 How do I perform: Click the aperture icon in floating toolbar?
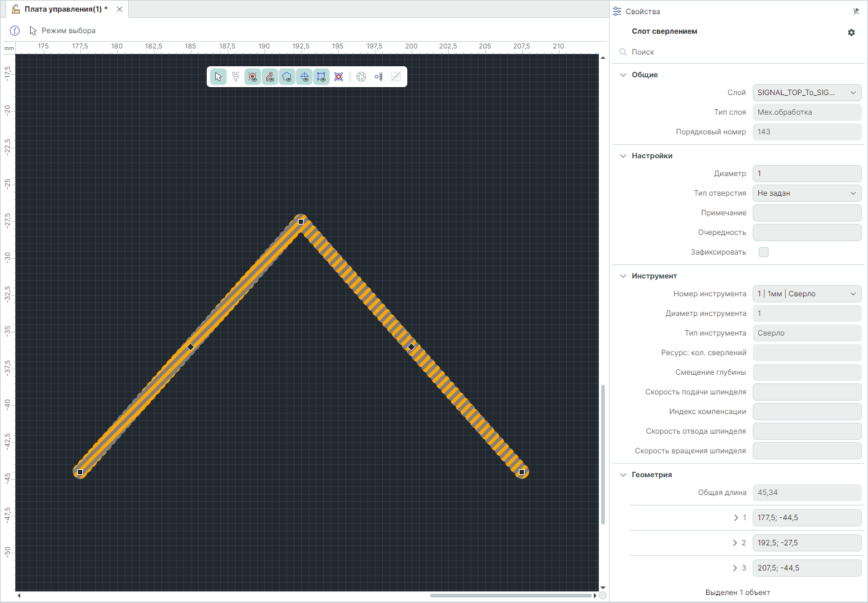361,77
